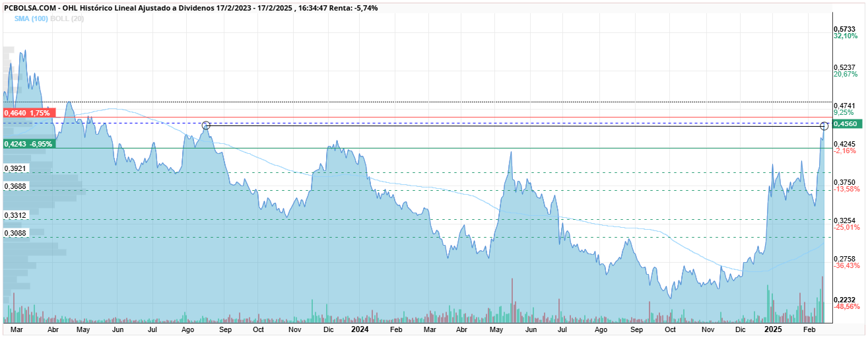
Task: Select the green 0,4243 support level tag
Action: coord(30,143)
